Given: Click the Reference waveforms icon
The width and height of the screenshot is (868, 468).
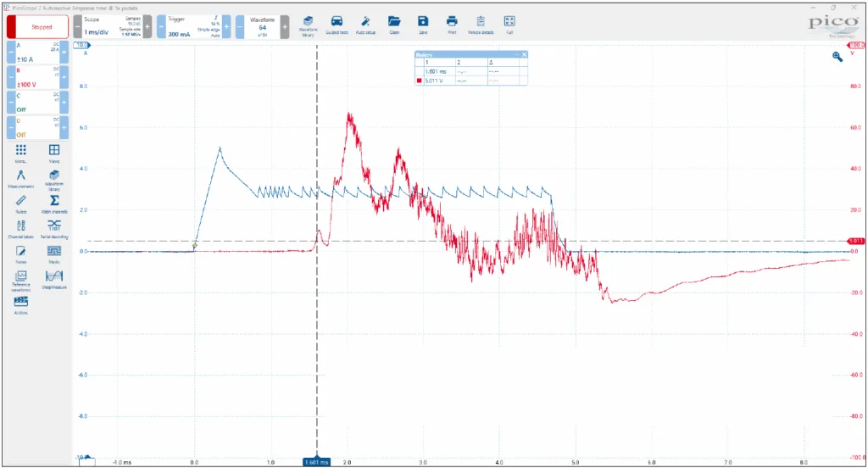Looking at the screenshot, I should point(21,280).
